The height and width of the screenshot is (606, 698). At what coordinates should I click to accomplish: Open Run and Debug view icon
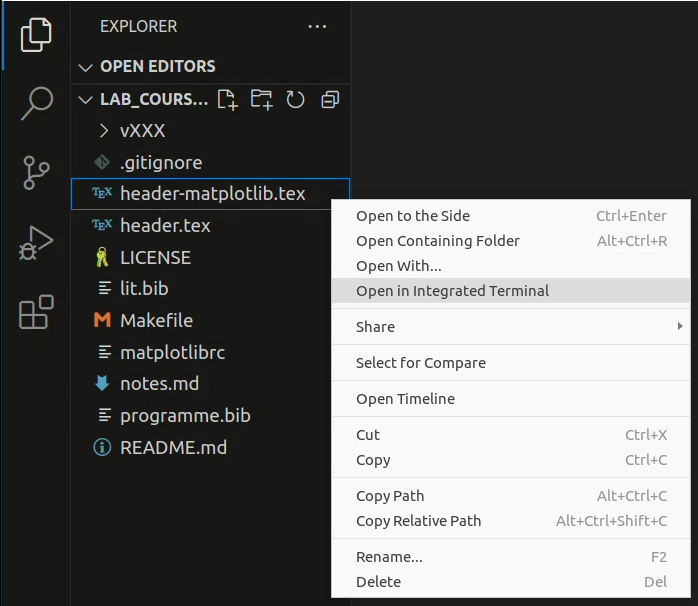(36, 243)
